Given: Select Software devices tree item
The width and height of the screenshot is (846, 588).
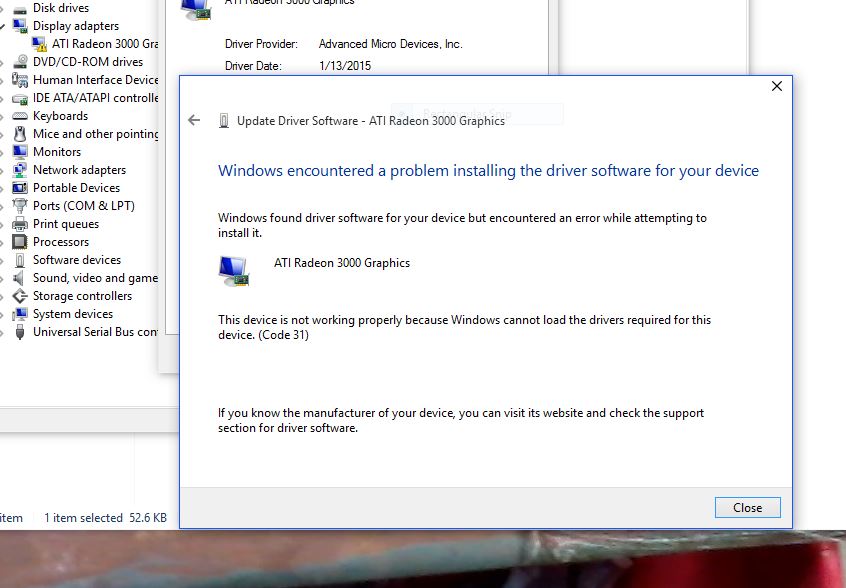Looking at the screenshot, I should click(77, 260).
